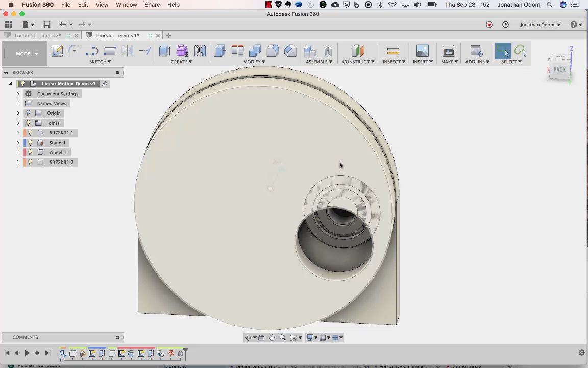Open the Data Panel grid icon
588x368 pixels.
pyautogui.click(x=8, y=25)
